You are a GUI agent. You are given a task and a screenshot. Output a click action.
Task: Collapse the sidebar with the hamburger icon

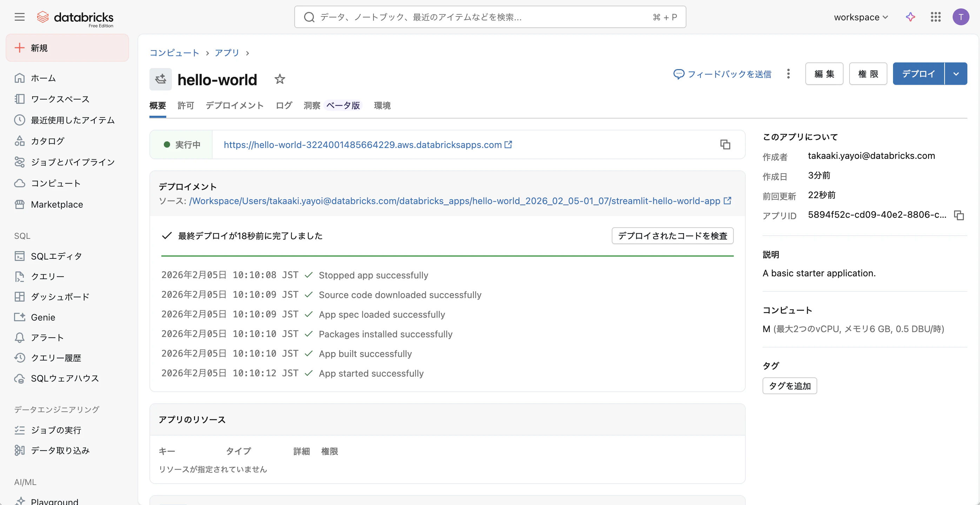tap(19, 17)
